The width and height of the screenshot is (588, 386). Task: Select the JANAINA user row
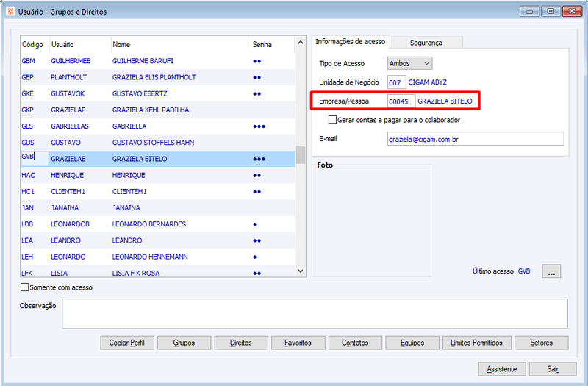tap(158, 208)
